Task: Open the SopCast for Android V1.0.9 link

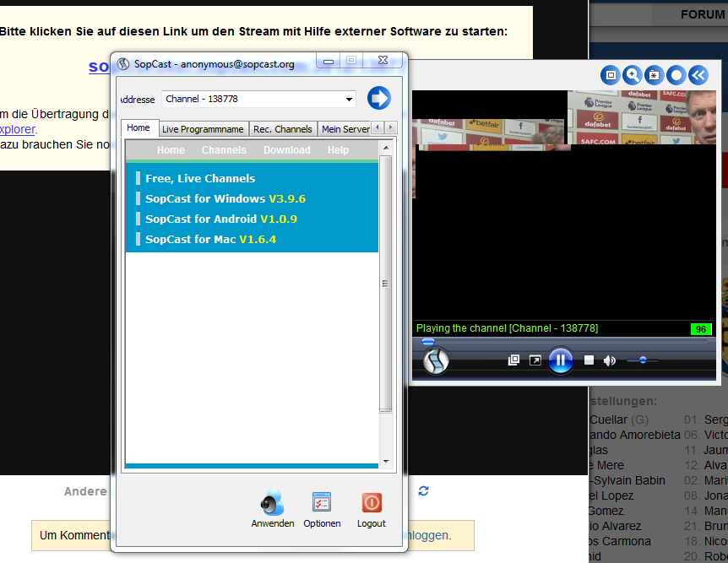Action: coord(221,219)
